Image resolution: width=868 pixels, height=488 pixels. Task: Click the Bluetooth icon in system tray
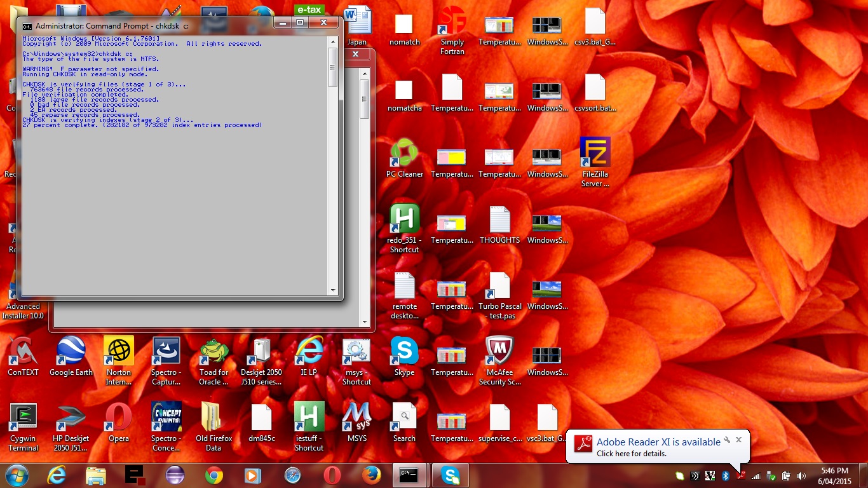[x=725, y=475]
